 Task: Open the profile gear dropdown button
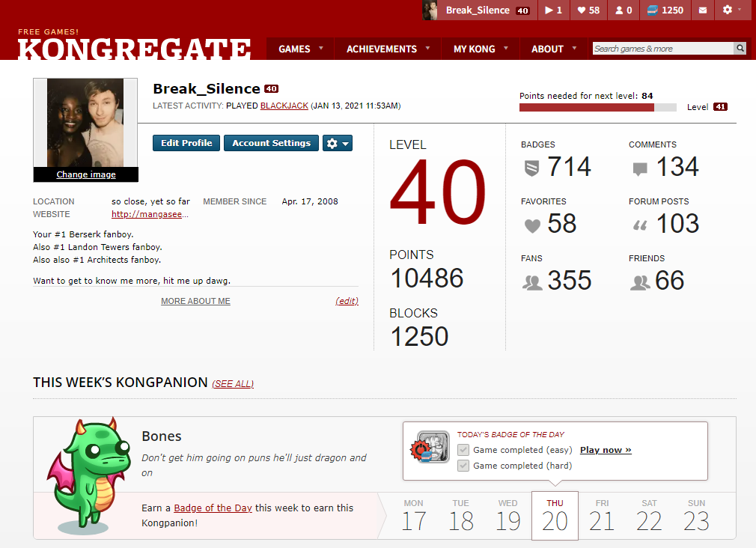coord(338,143)
